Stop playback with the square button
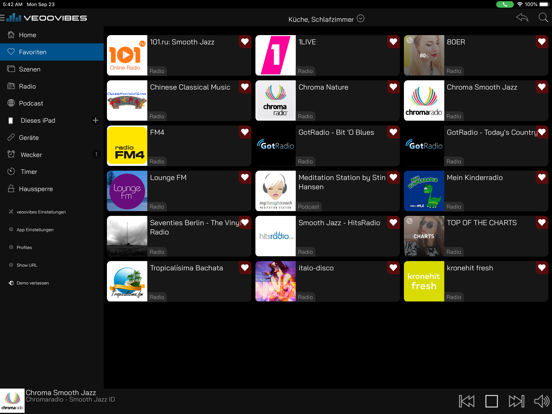 click(491, 401)
